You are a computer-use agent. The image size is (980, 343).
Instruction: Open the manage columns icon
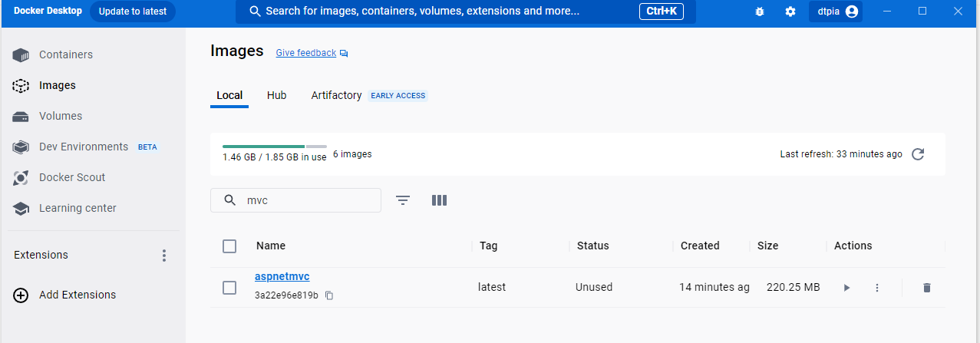coord(439,200)
